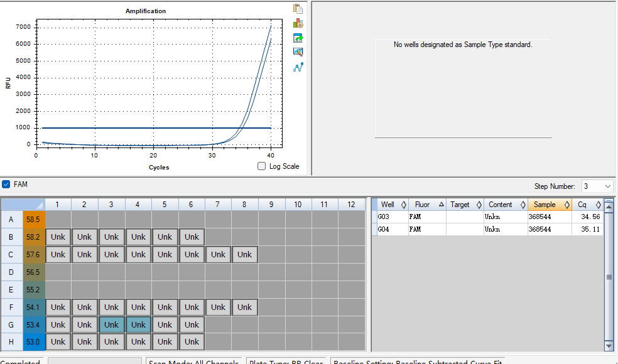
Task: Select plate column 12 header
Action: click(x=351, y=205)
